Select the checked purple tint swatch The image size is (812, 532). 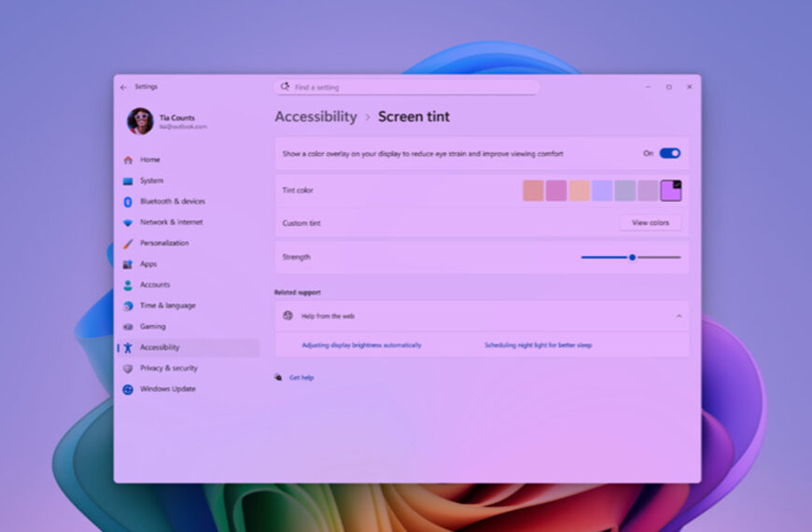(671, 190)
